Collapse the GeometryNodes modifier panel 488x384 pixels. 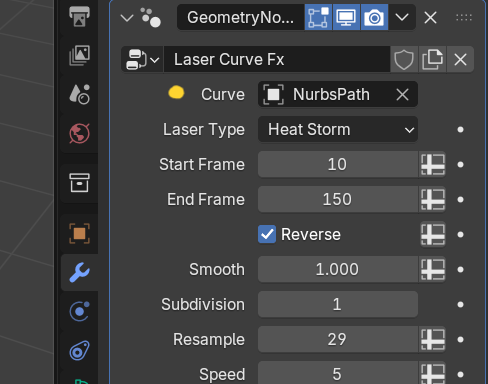coord(127,17)
